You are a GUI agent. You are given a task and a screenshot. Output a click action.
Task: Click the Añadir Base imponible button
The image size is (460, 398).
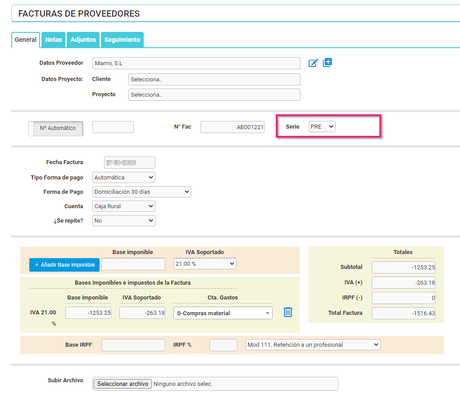click(64, 265)
